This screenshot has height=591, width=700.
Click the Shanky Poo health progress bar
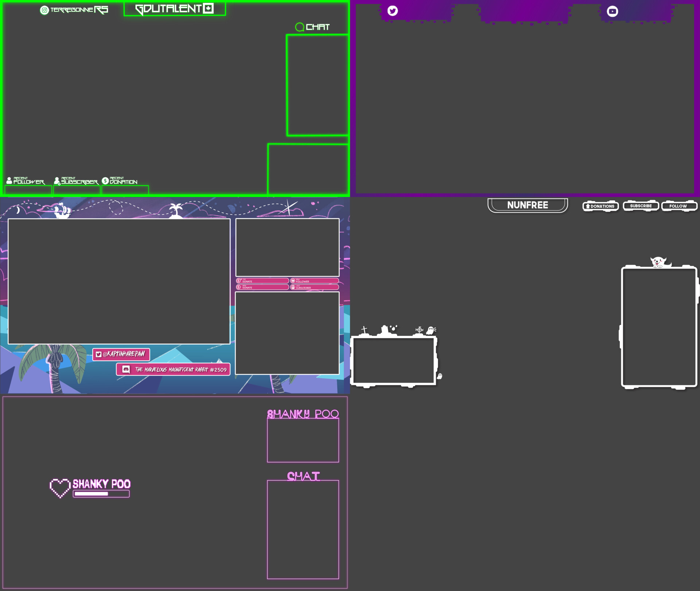[x=101, y=494]
